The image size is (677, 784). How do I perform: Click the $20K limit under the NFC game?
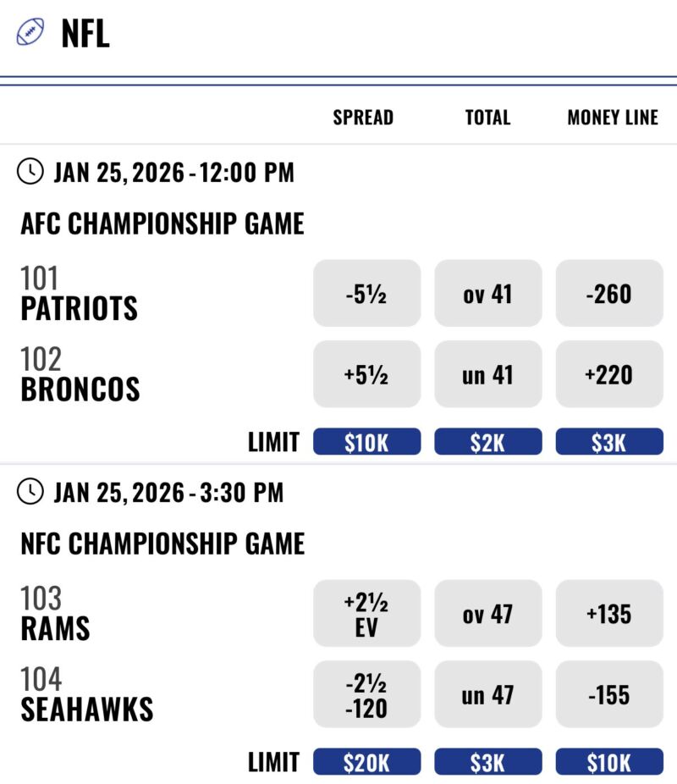pyautogui.click(x=366, y=761)
